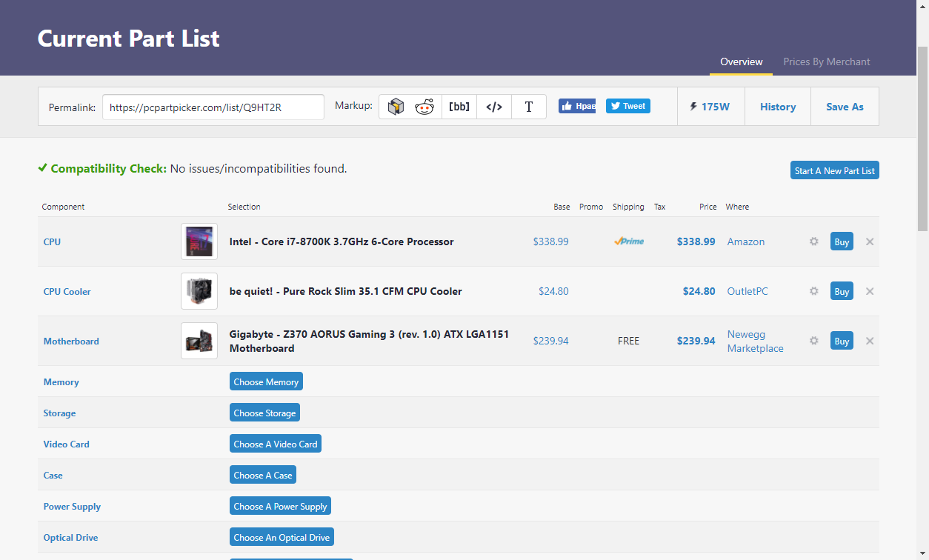
Task: Open the gear settings for the CPU row
Action: click(x=814, y=241)
